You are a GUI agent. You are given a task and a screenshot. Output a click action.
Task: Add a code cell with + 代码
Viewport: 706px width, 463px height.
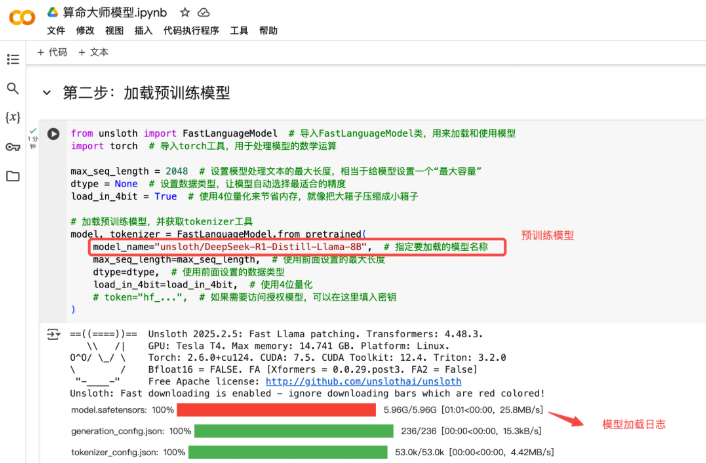(x=52, y=52)
